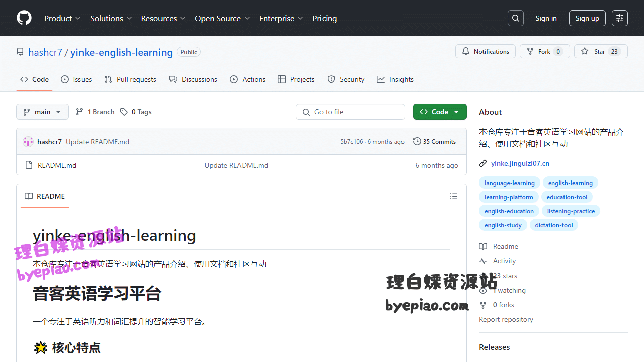644x362 pixels.
Task: Open the 0 Tags link
Action: coord(136,112)
